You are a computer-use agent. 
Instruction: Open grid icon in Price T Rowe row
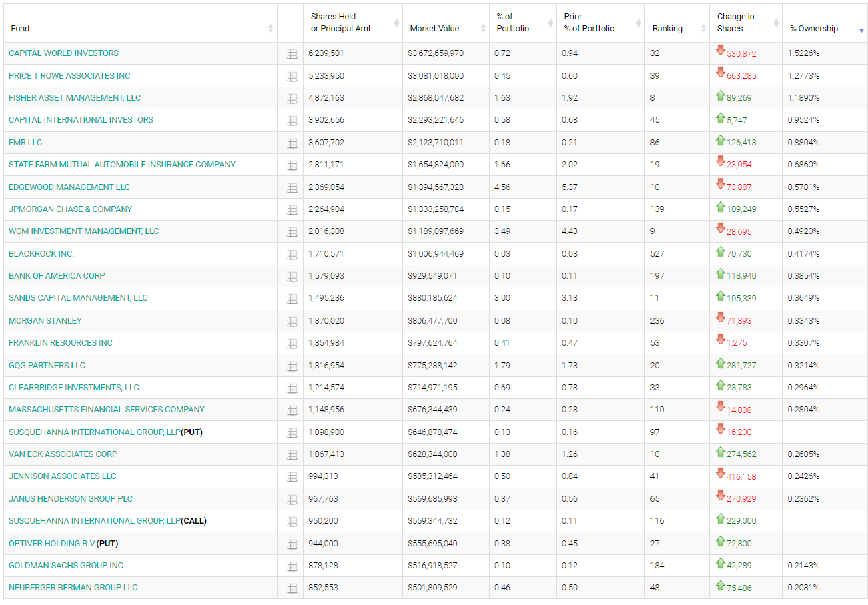point(292,77)
